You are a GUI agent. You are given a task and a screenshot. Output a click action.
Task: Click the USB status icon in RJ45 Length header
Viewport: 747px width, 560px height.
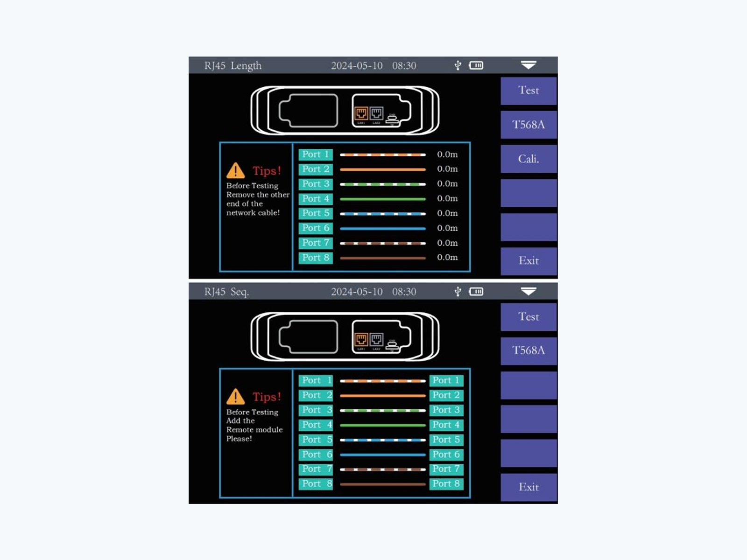458,65
